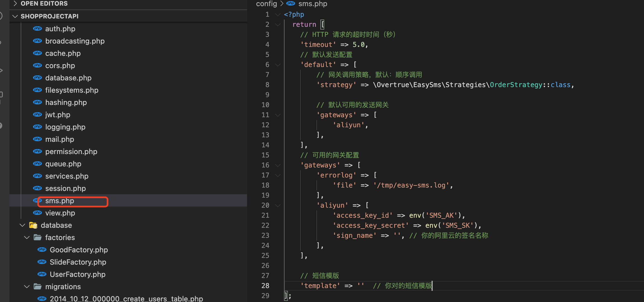Place cursor on 'timeout' key line 4

click(318, 45)
